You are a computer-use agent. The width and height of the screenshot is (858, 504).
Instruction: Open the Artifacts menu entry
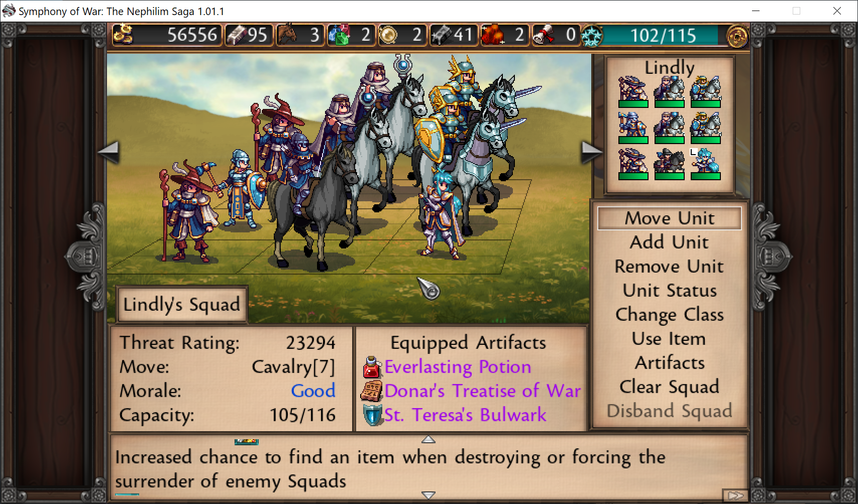pos(670,363)
